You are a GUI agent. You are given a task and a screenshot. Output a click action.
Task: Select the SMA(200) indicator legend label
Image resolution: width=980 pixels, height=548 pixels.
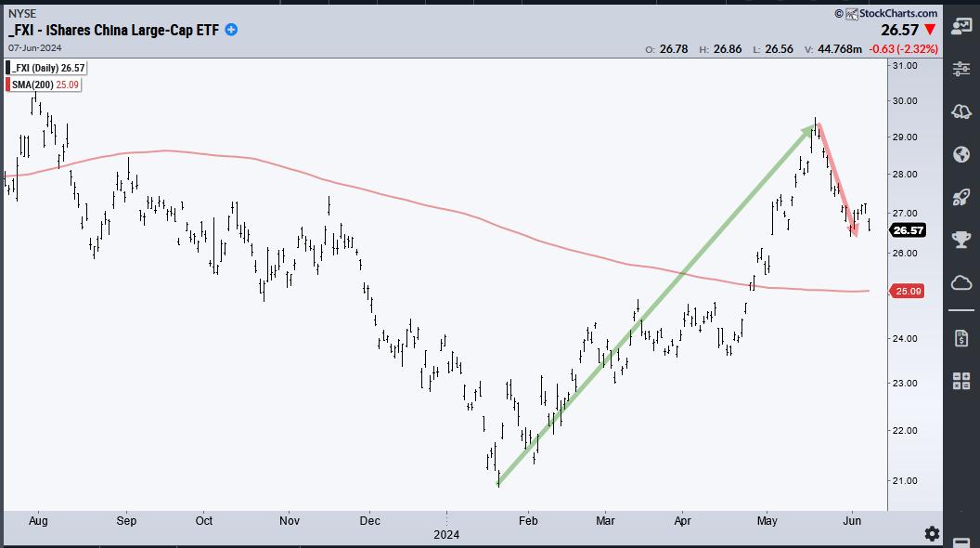pos(46,84)
